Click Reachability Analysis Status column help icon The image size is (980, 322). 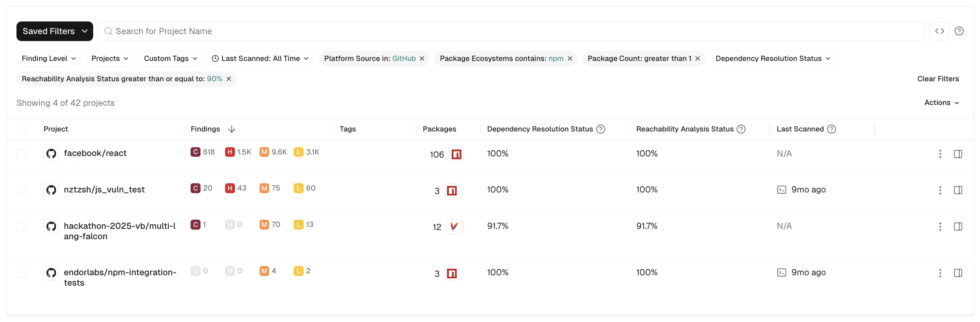(741, 129)
